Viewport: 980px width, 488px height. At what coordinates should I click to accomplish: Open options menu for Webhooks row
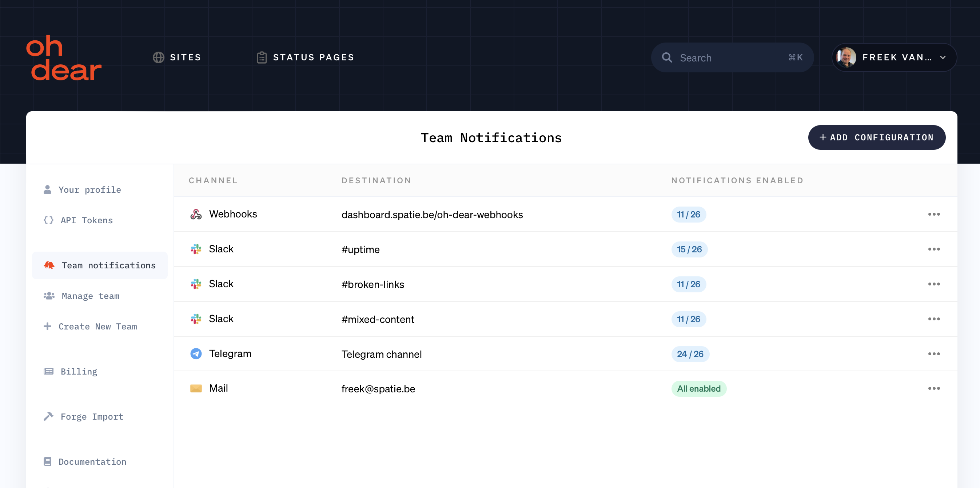click(933, 214)
